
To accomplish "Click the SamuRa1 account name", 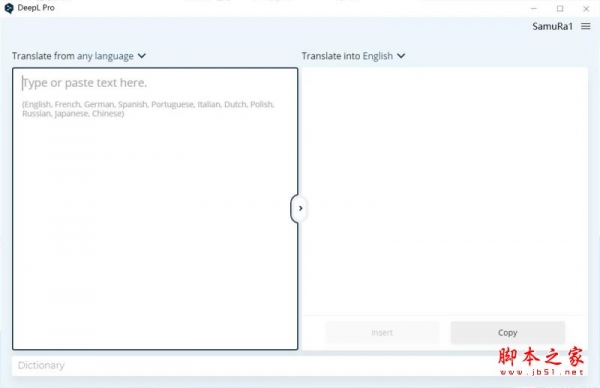I will pos(553,26).
